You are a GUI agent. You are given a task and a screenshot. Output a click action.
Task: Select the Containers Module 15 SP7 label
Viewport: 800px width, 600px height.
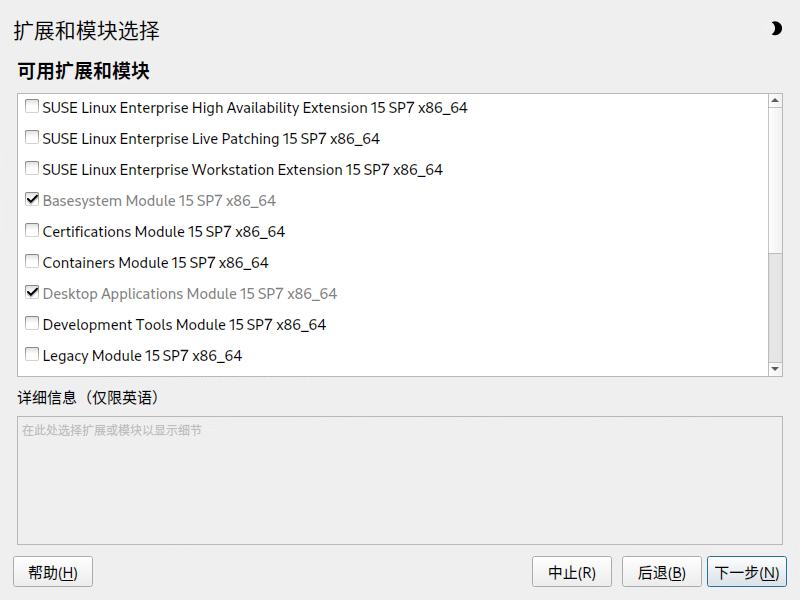pyautogui.click(x=155, y=262)
